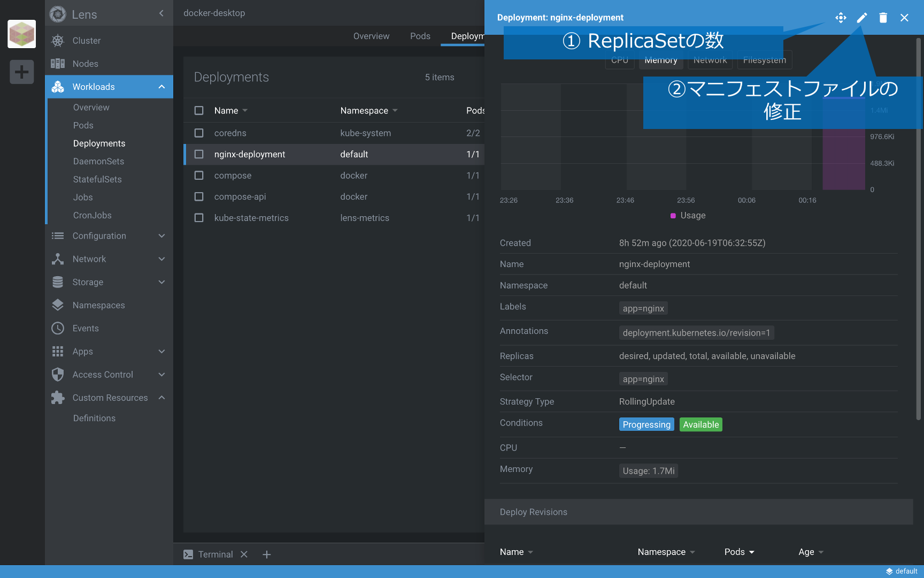Open CronJobs in the sidebar
924x578 pixels.
point(93,215)
